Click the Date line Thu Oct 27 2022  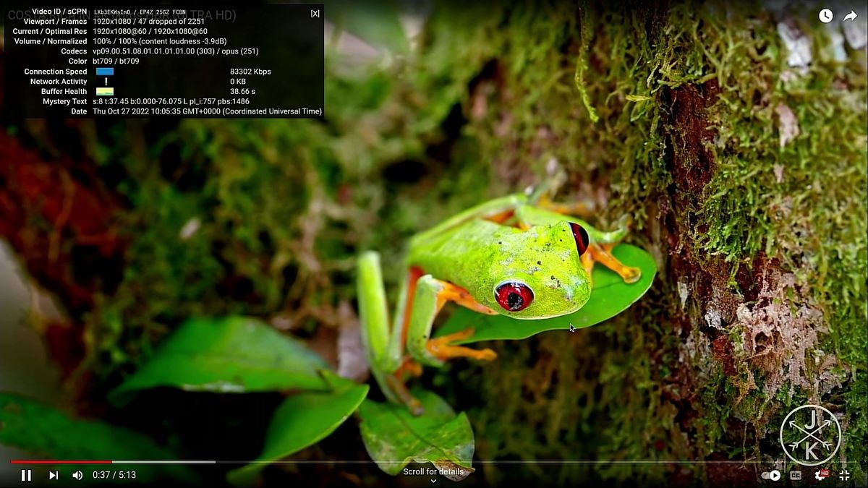pyautogui.click(x=208, y=111)
